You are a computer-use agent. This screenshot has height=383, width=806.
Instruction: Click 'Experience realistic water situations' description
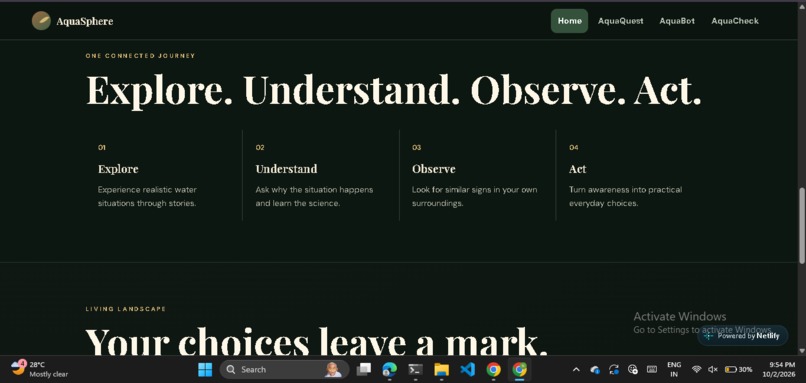(148, 196)
